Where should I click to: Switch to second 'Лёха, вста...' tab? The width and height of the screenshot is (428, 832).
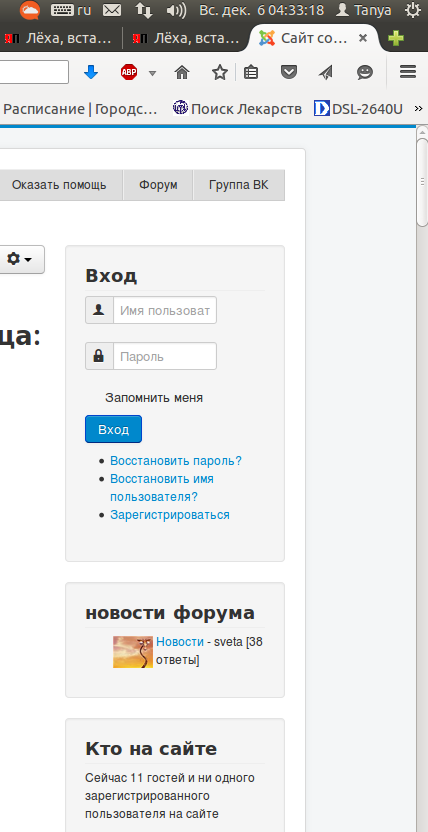(186, 38)
